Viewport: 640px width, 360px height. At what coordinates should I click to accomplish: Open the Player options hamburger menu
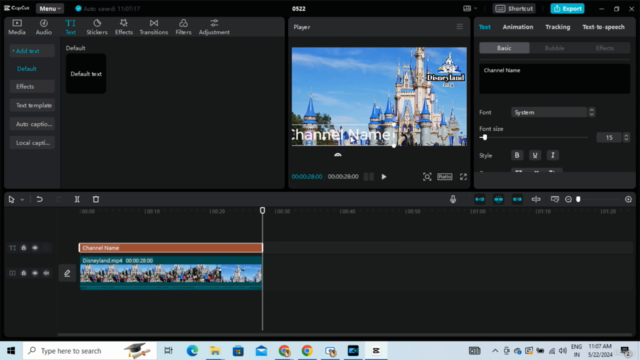tap(460, 27)
